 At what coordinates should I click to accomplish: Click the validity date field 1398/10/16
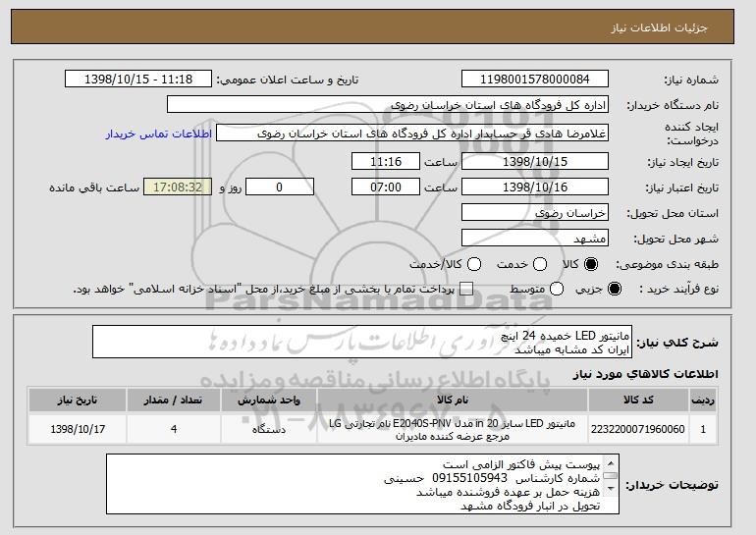535,187
